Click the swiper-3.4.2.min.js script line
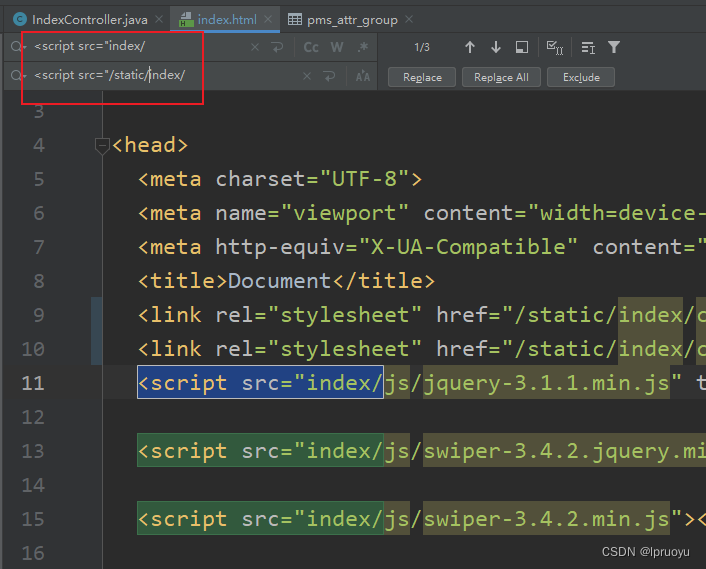The image size is (706, 569). (x=421, y=519)
